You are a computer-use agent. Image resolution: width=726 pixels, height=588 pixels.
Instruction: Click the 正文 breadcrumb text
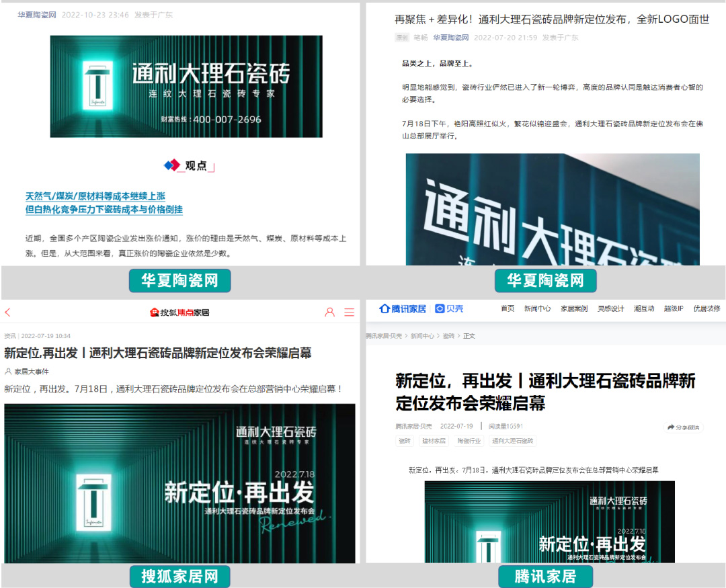point(469,336)
